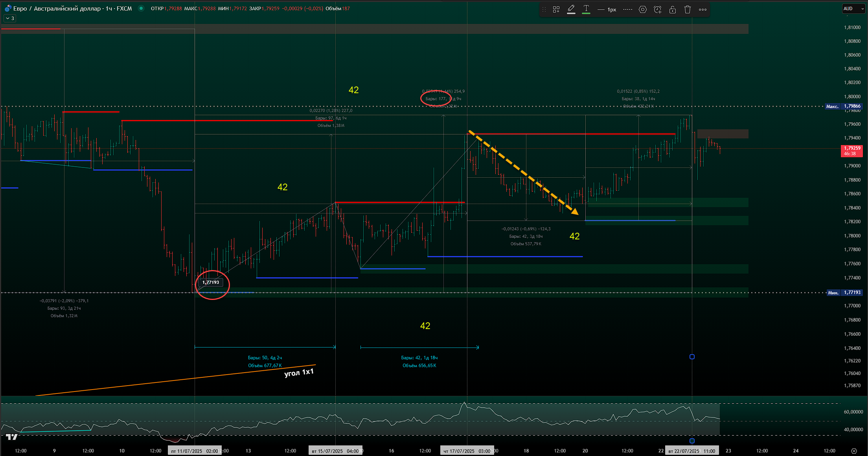This screenshot has width=868, height=456.
Task: Toggle the lock drawing icon
Action: (673, 9)
